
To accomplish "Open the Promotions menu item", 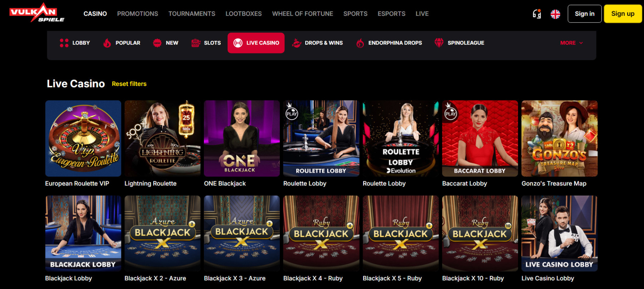I will tap(138, 14).
